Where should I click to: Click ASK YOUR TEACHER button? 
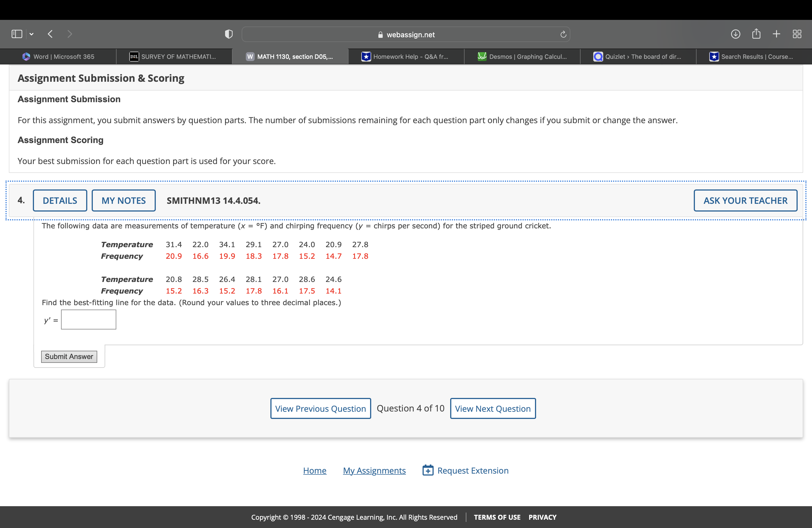[745, 201]
